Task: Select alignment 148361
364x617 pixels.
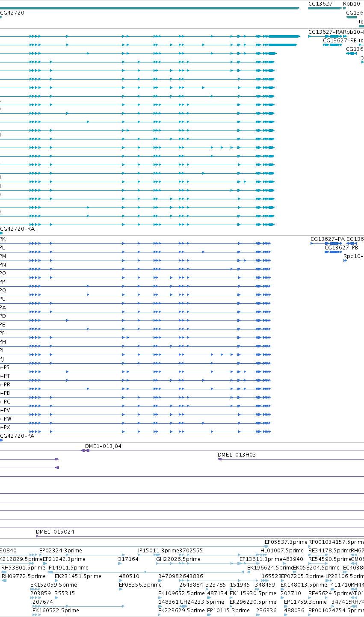Action: tap(169, 602)
